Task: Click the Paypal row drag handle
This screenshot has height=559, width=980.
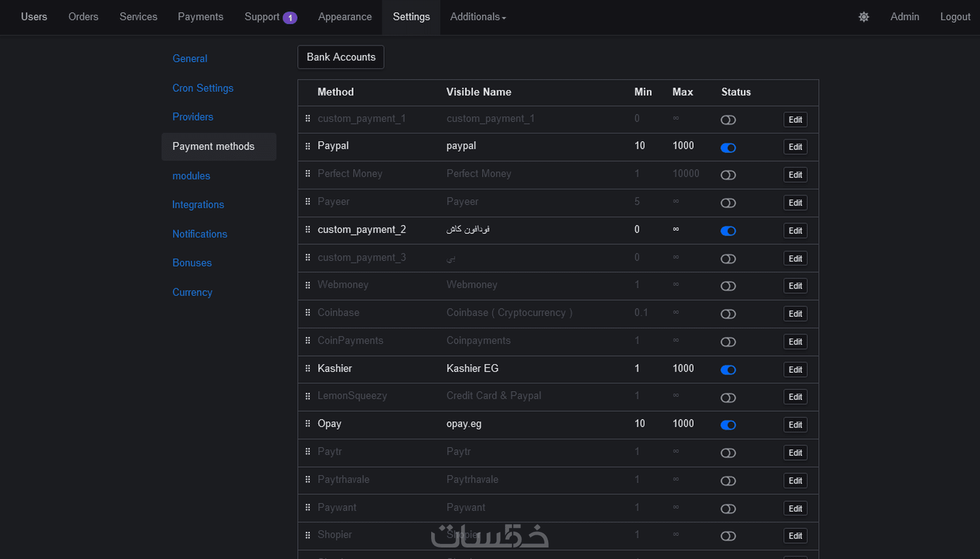Action: coord(308,146)
